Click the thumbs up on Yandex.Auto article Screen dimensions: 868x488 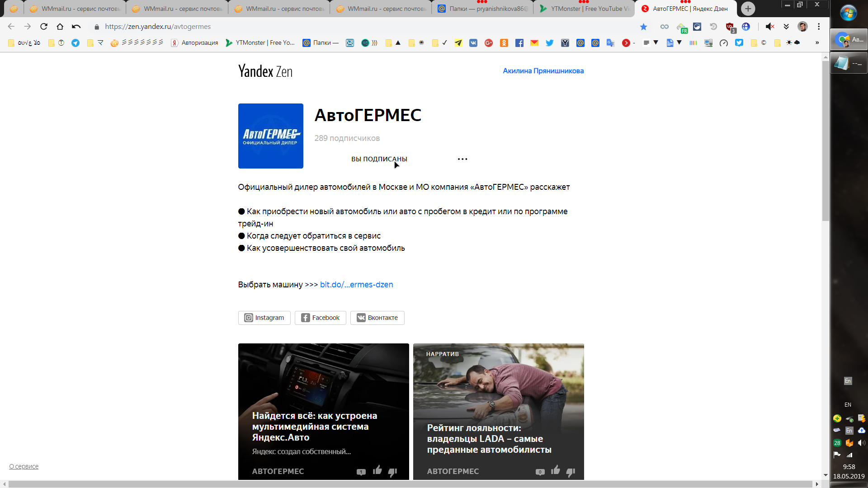click(377, 470)
